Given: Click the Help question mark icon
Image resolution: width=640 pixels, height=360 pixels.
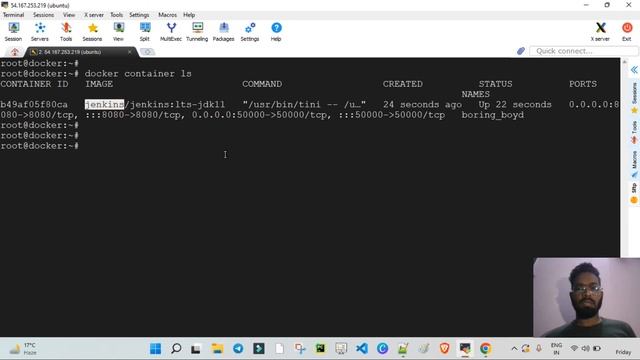Looking at the screenshot, I should [x=276, y=32].
